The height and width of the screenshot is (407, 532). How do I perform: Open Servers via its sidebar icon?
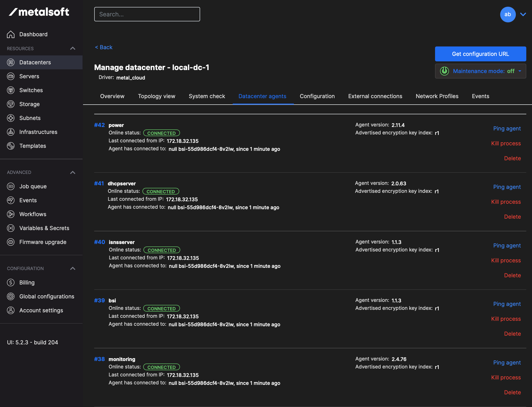pos(11,76)
